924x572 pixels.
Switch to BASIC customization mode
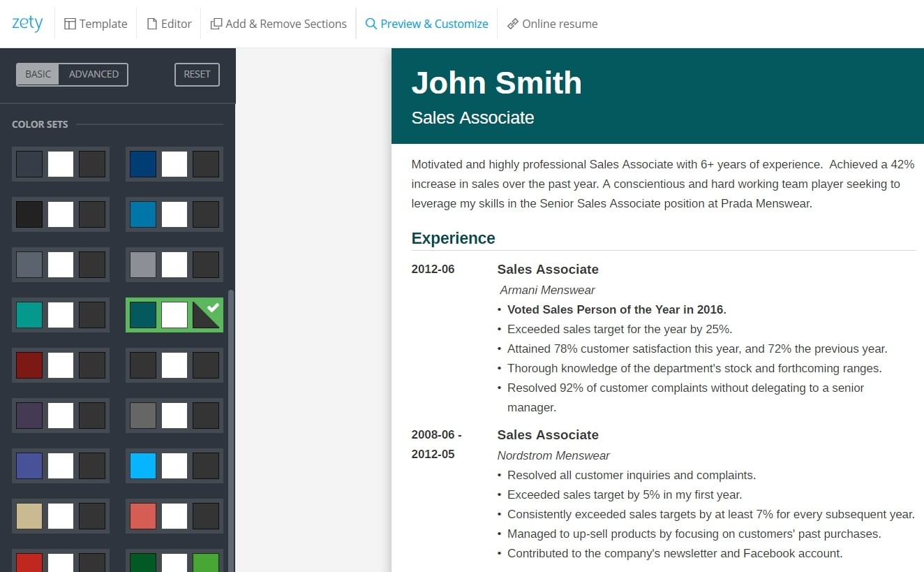point(38,74)
